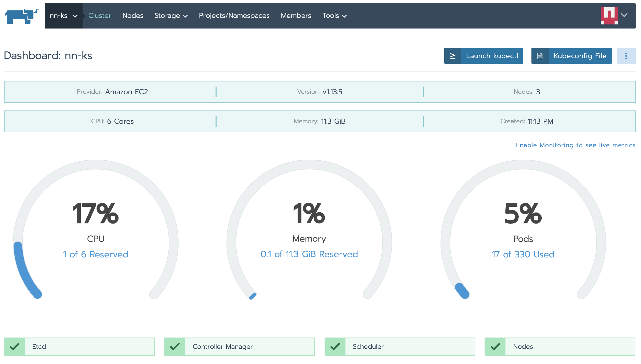This screenshot has height=364, width=641.
Task: Click the Kubeconfig document icon
Action: (540, 56)
